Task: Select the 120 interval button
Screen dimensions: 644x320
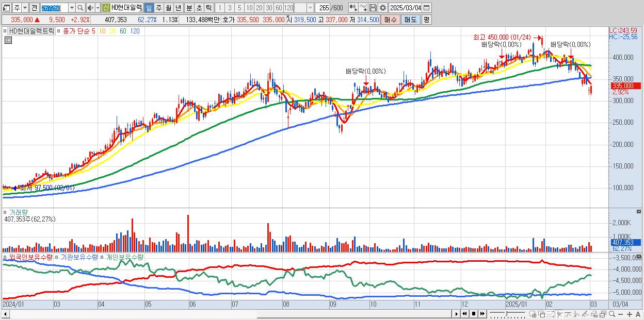Action: (x=289, y=8)
